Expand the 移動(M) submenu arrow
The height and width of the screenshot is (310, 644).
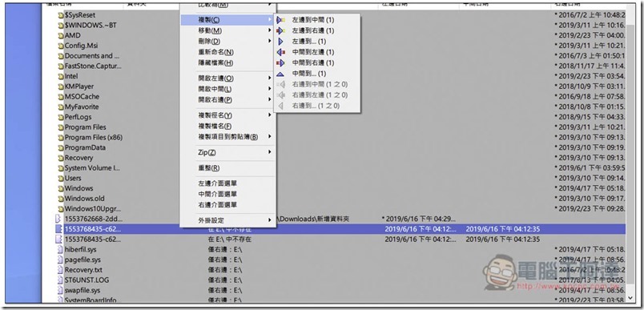coord(270,30)
